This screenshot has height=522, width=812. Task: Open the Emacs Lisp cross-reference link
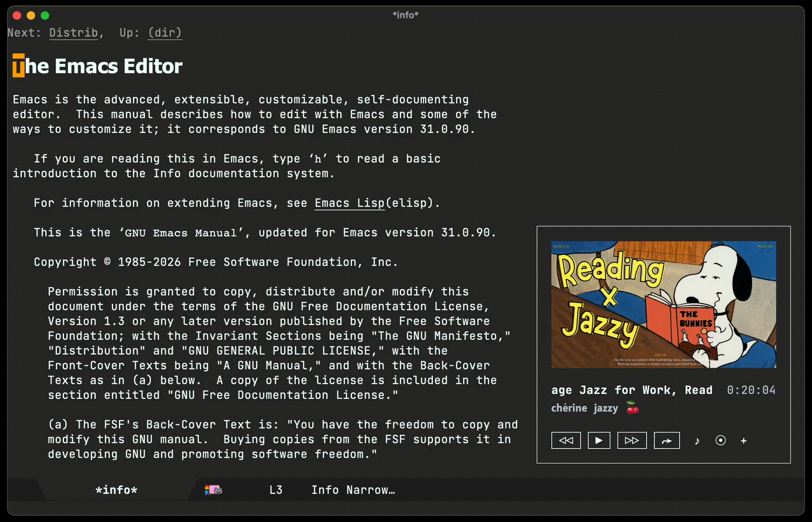(x=350, y=203)
